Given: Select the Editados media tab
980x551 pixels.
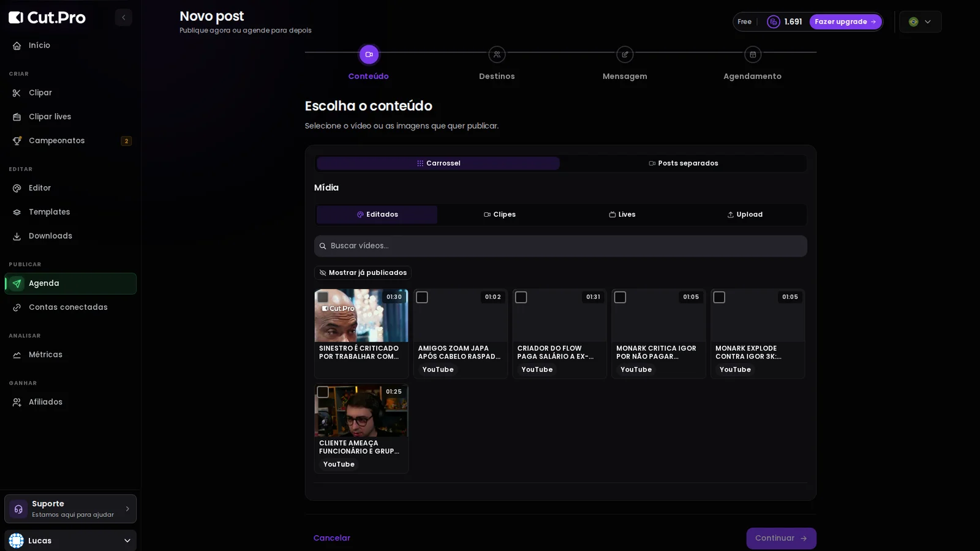Looking at the screenshot, I should [x=377, y=215].
